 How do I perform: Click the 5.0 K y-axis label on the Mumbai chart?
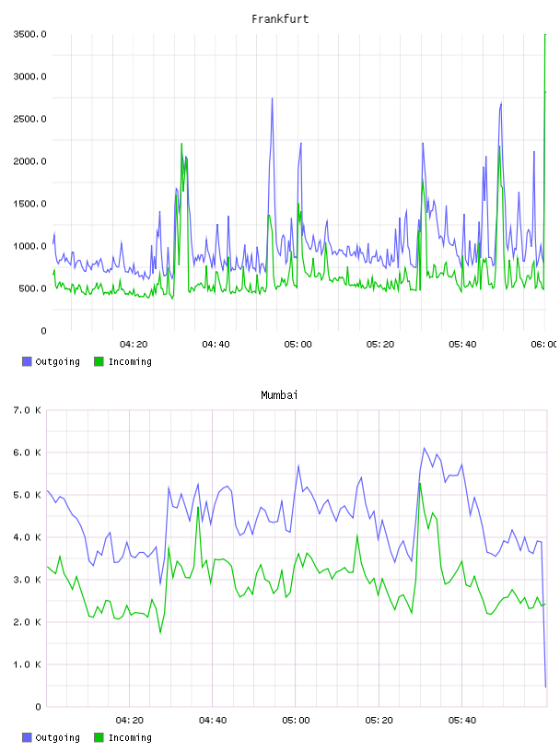point(28,495)
